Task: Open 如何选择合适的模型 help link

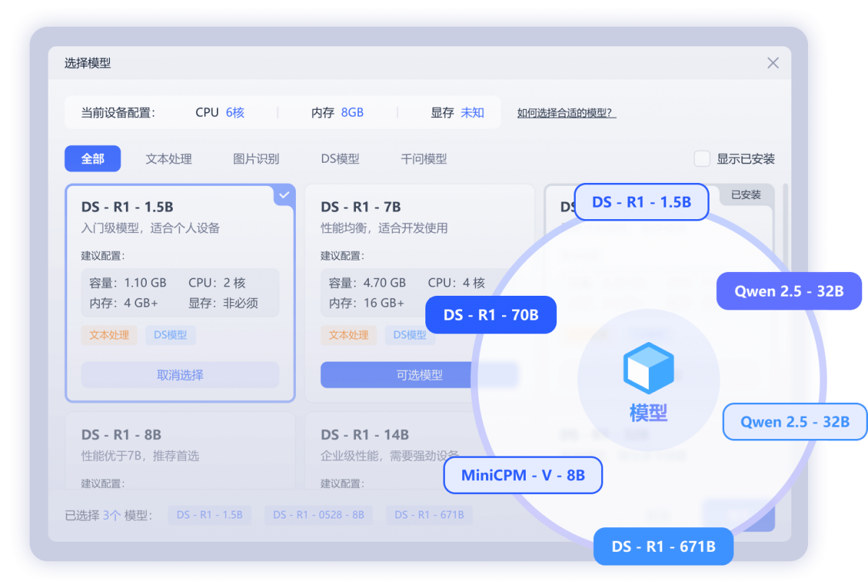Action: coord(566,113)
